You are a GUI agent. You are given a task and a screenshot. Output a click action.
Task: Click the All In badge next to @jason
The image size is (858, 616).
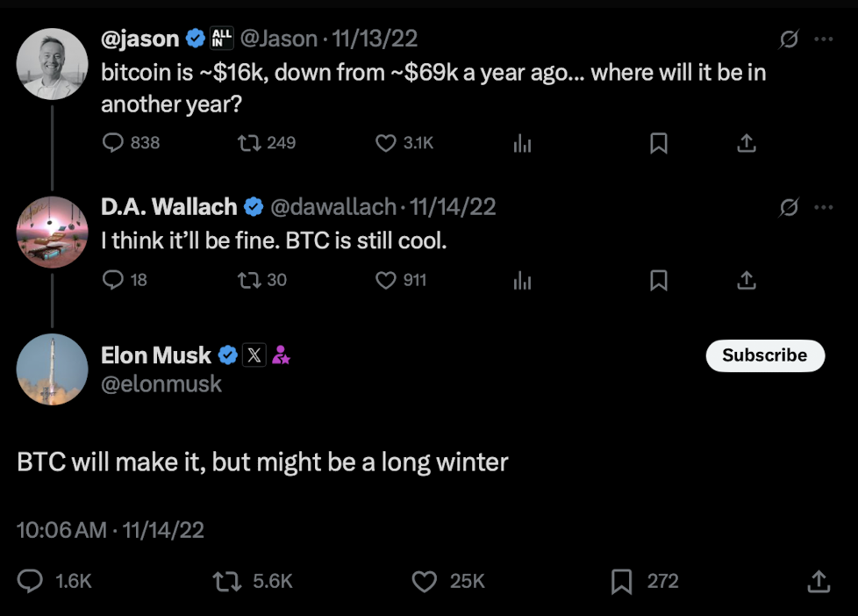click(x=222, y=38)
